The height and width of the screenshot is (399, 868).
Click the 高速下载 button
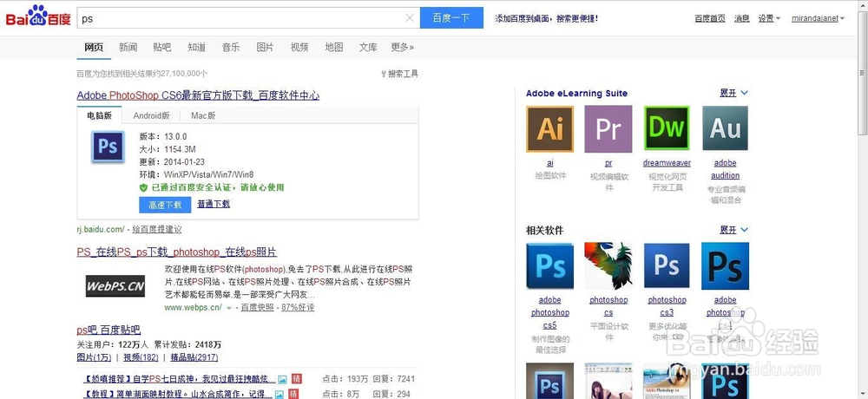[x=165, y=205]
